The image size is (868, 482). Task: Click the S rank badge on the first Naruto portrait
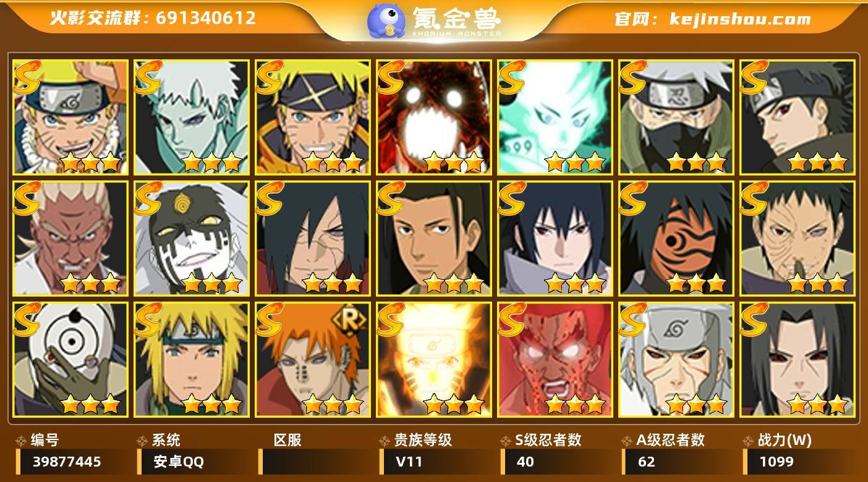pyautogui.click(x=26, y=77)
